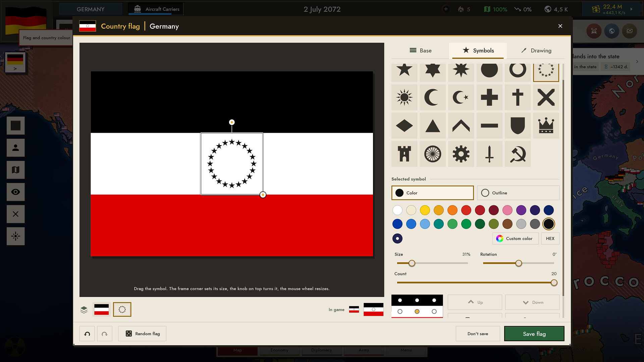
Task: Pick the teal color swatch
Action: [439, 224]
